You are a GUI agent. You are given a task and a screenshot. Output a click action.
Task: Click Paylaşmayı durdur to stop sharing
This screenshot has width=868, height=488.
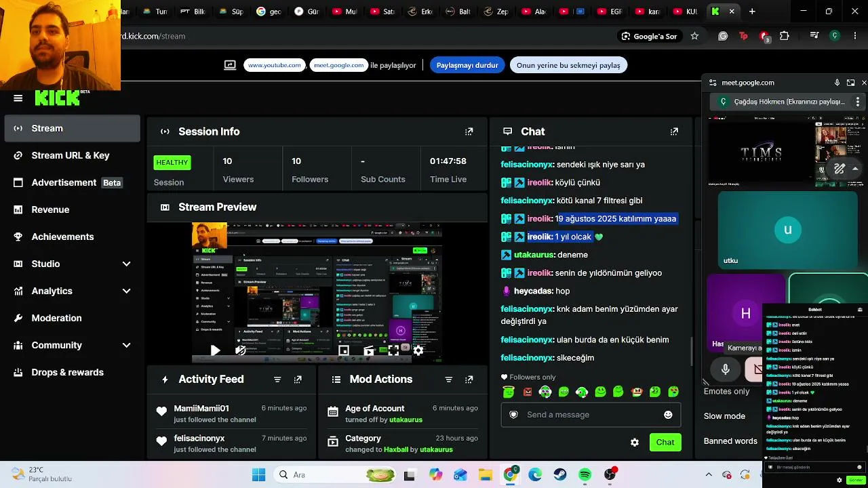(x=467, y=65)
